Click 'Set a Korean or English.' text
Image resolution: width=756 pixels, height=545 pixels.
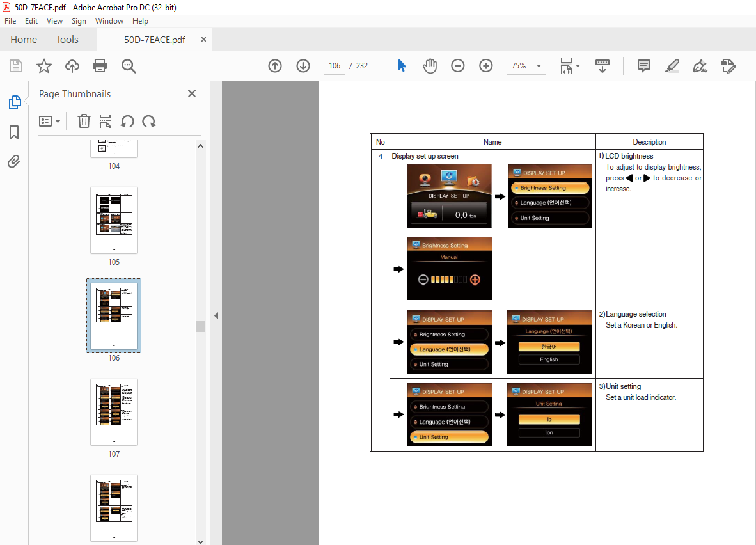tap(642, 325)
